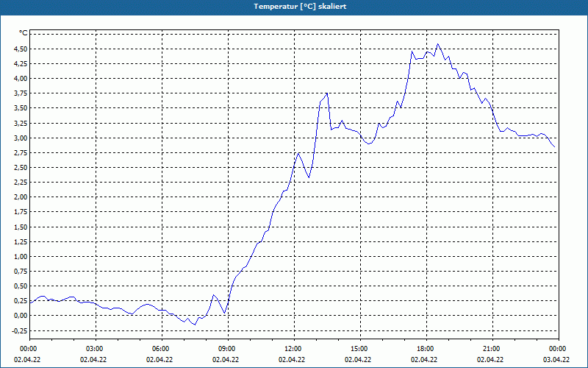
Task: Select the 03:00 time label
Action: point(96,349)
